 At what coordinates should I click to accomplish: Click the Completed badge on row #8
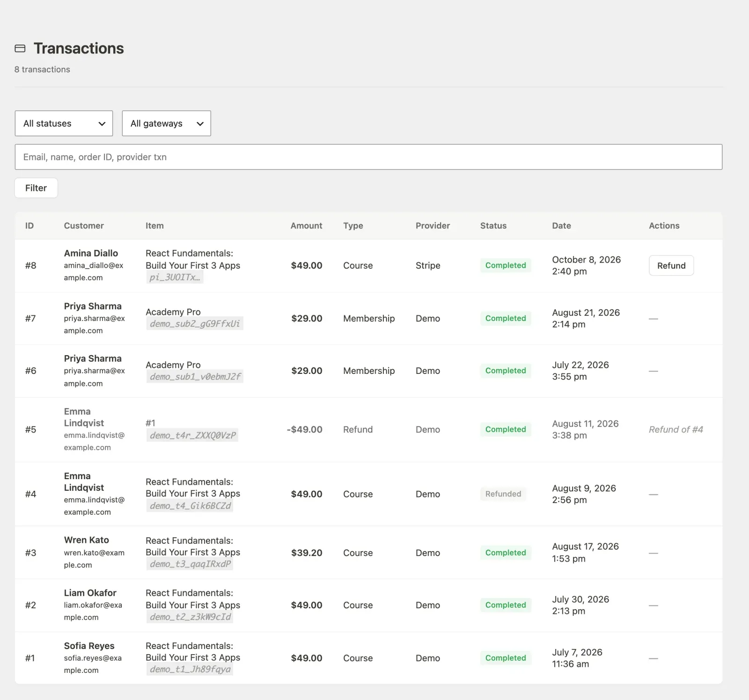coord(506,266)
